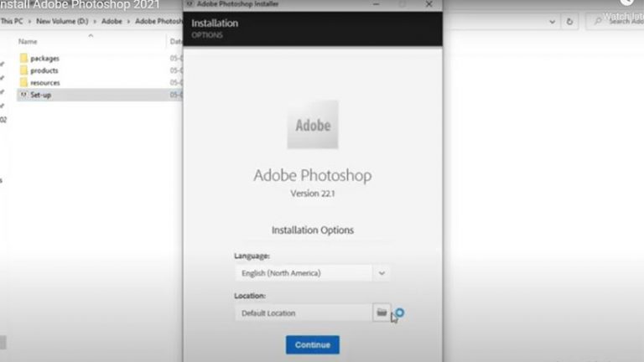This screenshot has height=362, width=644.
Task: Click the "Installation Options" heading
Action: (313, 230)
